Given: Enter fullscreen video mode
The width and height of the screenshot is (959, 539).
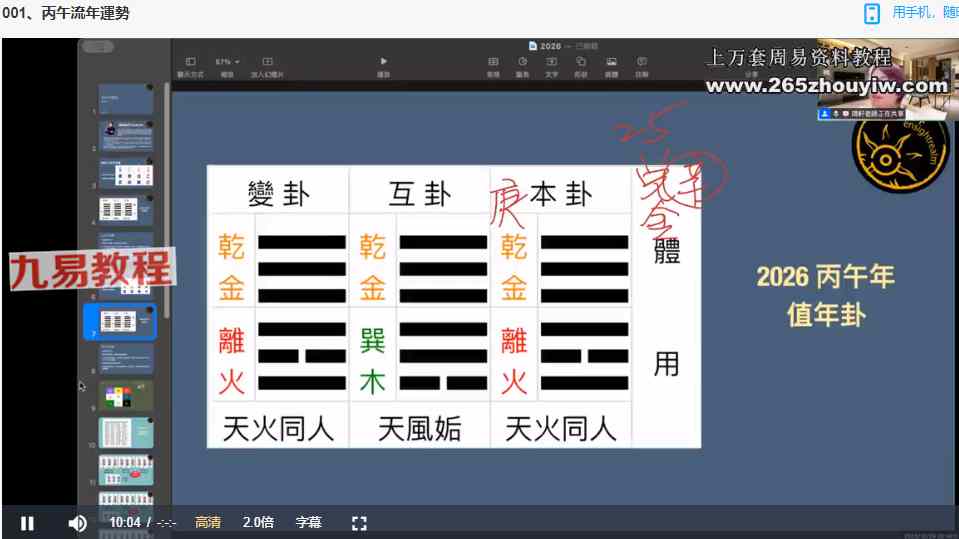Looking at the screenshot, I should 359,522.
